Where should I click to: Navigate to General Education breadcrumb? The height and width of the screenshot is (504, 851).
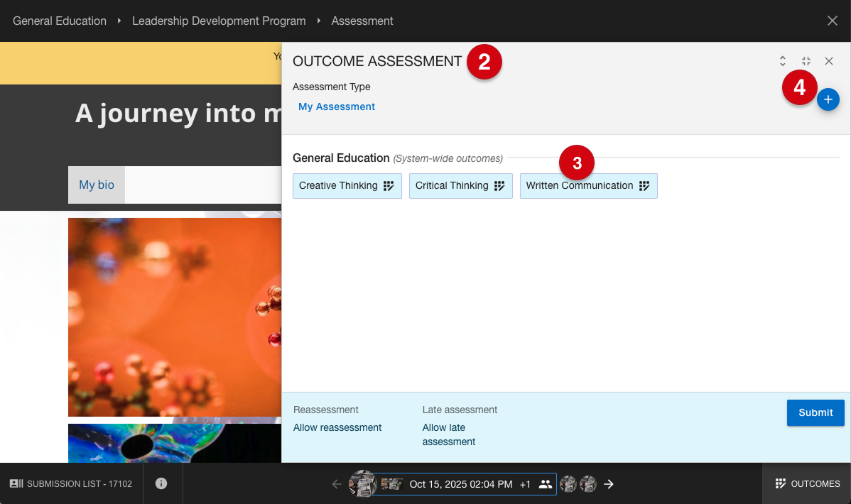point(60,21)
